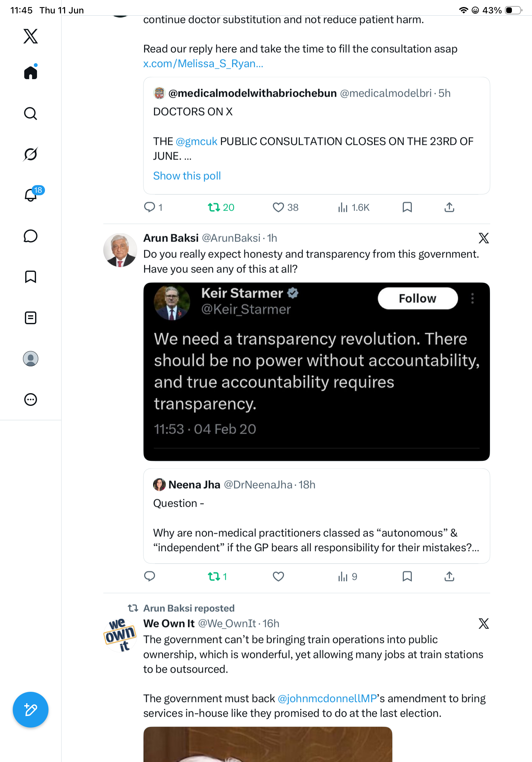Open the quoted Neena Jha post
The height and width of the screenshot is (762, 532).
316,516
